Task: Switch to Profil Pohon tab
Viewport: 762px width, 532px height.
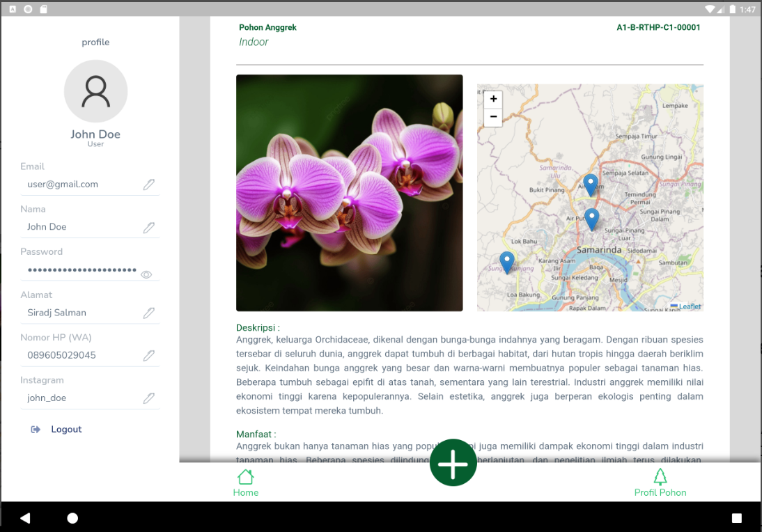Action: pyautogui.click(x=660, y=483)
